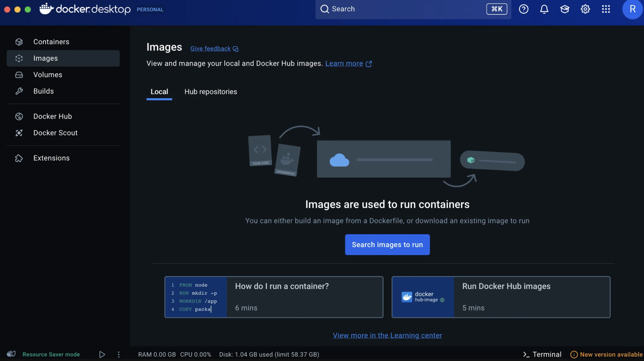Open Docker Scout in sidebar
This screenshot has width=644, height=361.
click(63, 133)
